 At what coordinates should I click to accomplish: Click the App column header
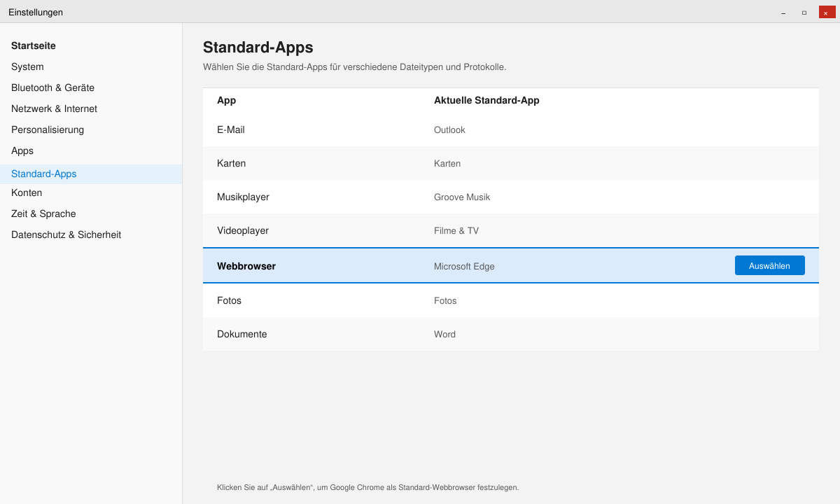226,100
